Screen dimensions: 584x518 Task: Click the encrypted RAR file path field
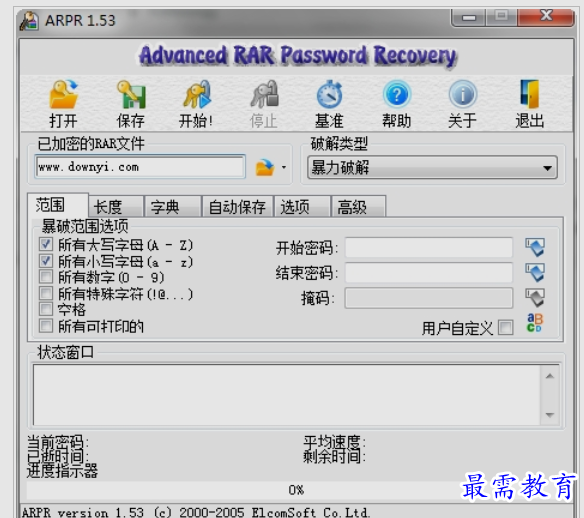(140, 167)
